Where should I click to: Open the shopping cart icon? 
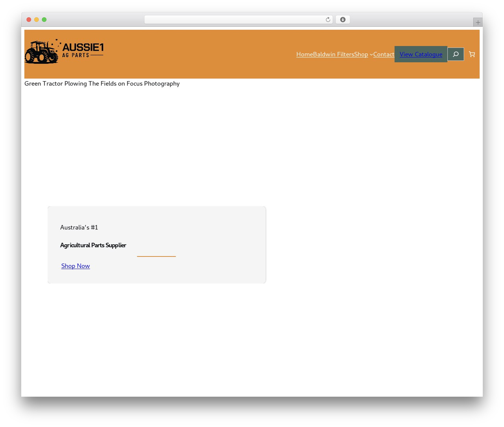point(472,54)
